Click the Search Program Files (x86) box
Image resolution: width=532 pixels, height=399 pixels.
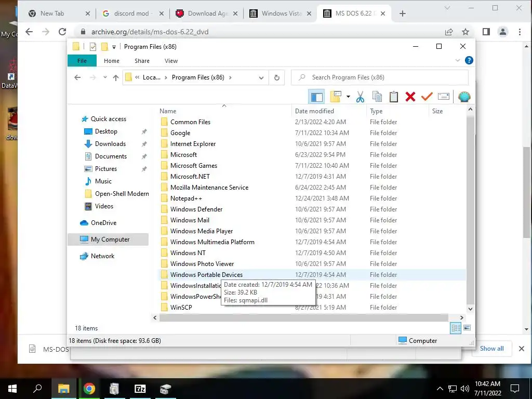[x=379, y=77]
